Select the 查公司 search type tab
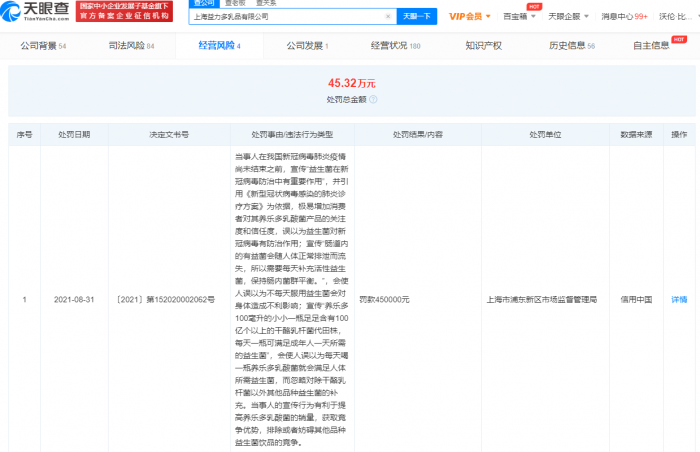700x452 pixels. pyautogui.click(x=204, y=3)
